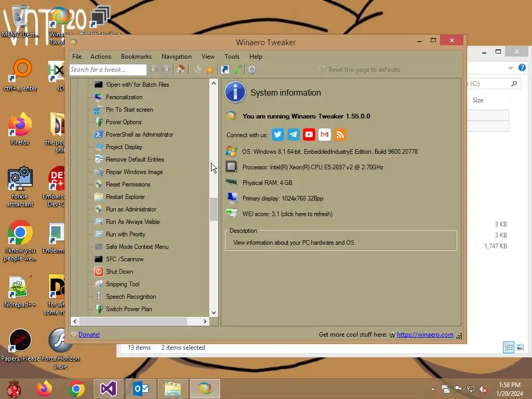Select the Power Options tree item

pos(124,122)
